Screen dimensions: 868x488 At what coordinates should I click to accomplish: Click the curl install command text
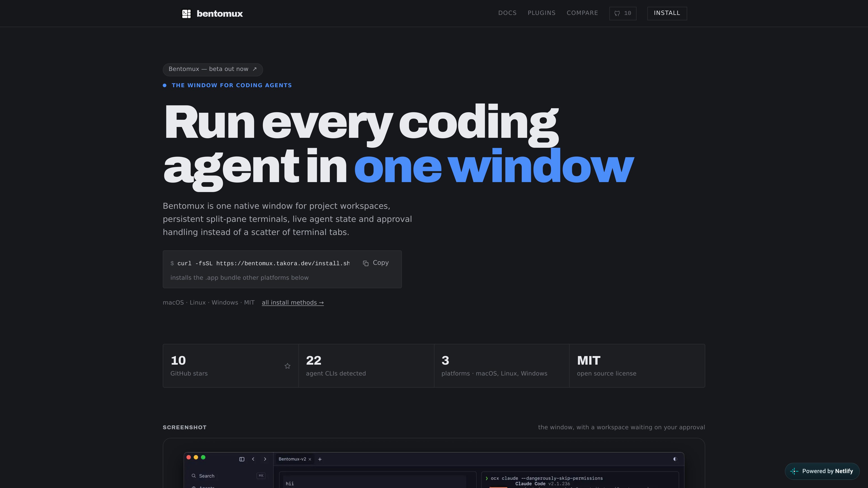point(263,263)
